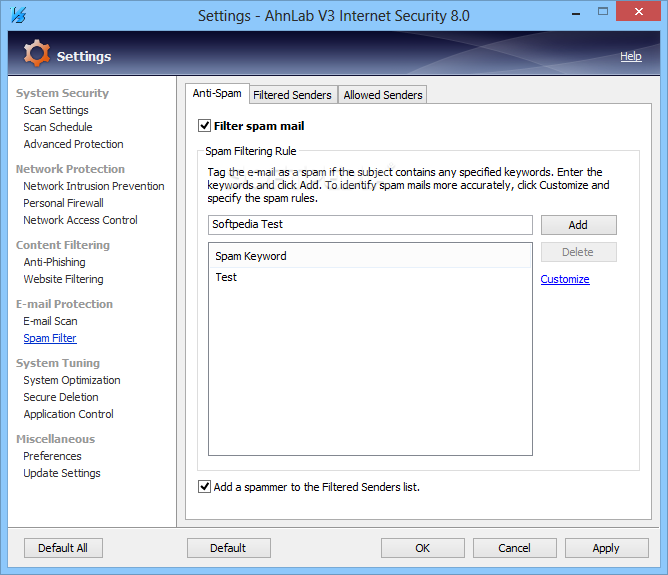668x575 pixels.
Task: Click the System Tuning section heading
Action: [58, 363]
